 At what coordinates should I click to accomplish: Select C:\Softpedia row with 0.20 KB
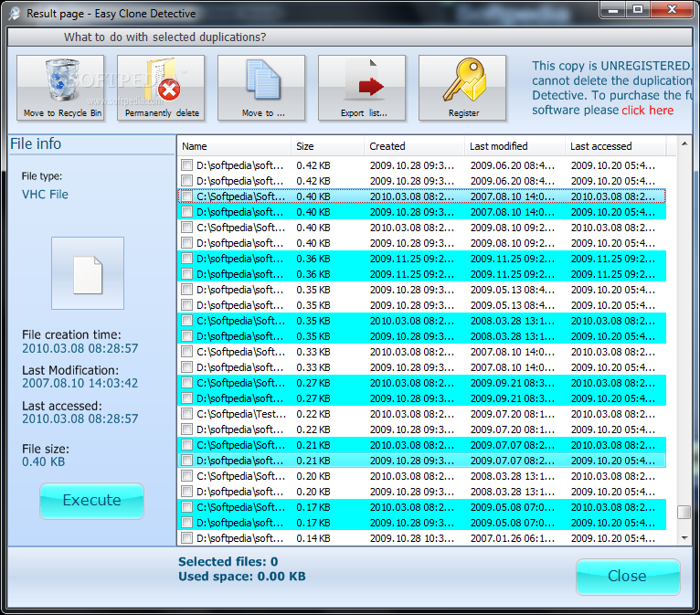pos(422,476)
